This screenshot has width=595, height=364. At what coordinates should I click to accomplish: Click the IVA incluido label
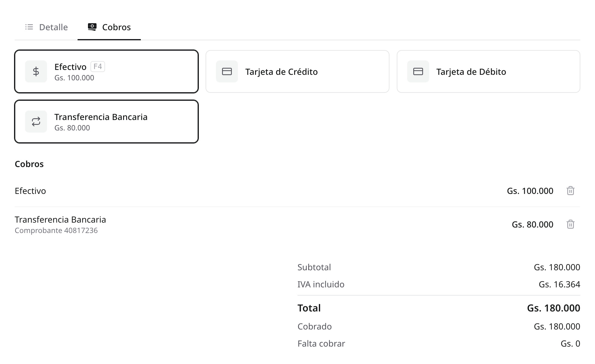click(x=321, y=284)
